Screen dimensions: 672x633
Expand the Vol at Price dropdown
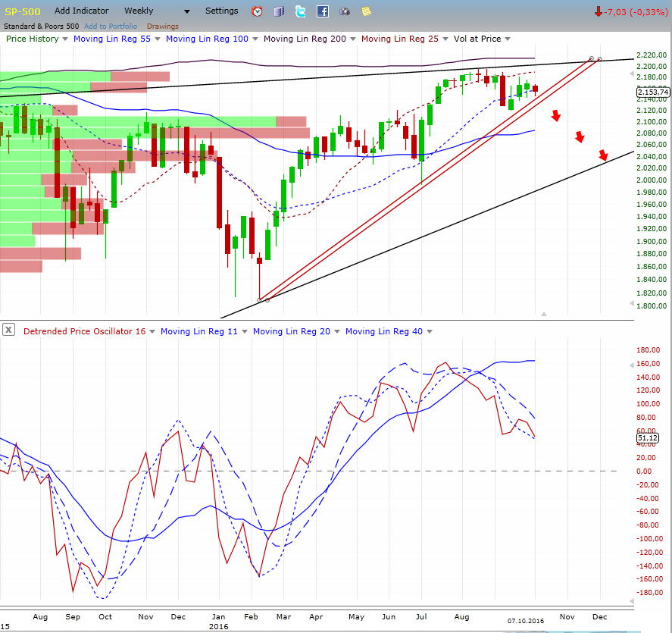tap(507, 39)
